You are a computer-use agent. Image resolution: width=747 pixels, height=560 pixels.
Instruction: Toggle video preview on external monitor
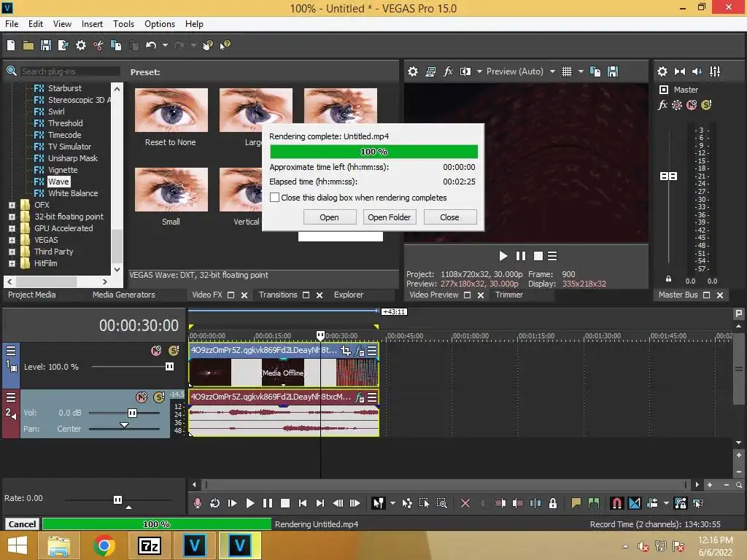coord(430,71)
